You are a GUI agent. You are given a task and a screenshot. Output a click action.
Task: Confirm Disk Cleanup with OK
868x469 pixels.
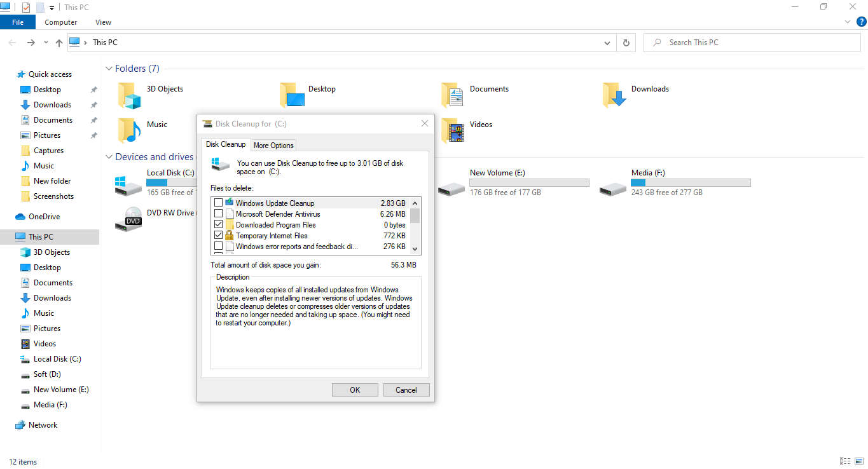(355, 390)
